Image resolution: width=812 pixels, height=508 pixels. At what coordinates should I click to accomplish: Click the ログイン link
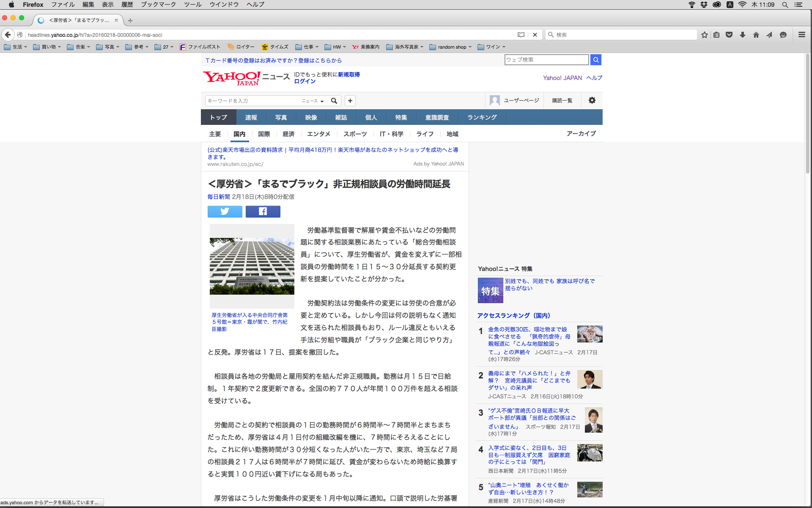pos(304,81)
